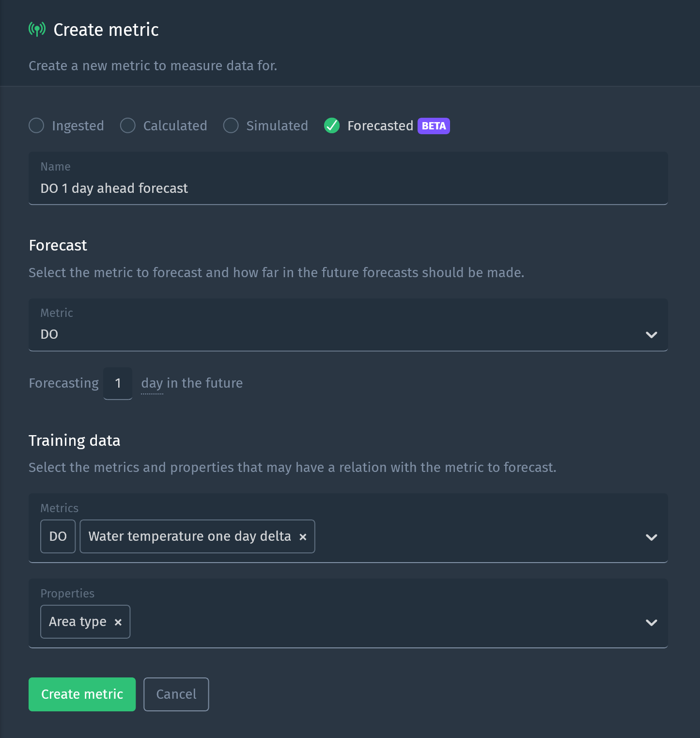Select the Simulated metric type
The image size is (700, 738).
(x=231, y=126)
